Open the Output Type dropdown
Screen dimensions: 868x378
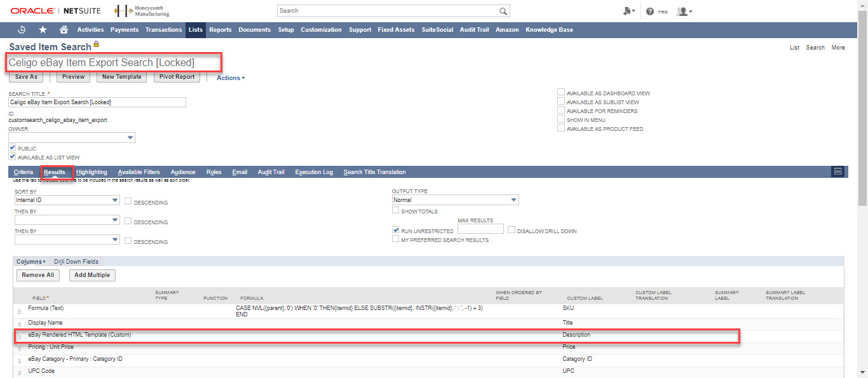[456, 200]
